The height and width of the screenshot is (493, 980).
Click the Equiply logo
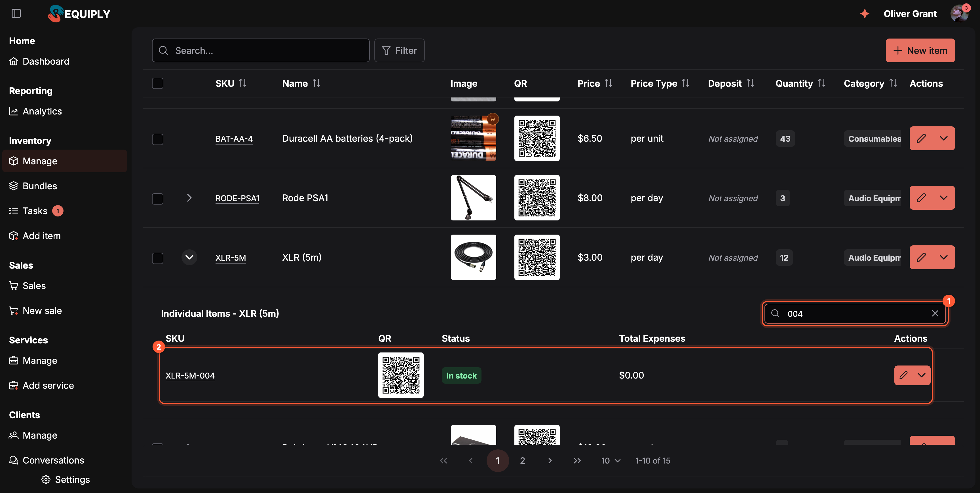79,14
